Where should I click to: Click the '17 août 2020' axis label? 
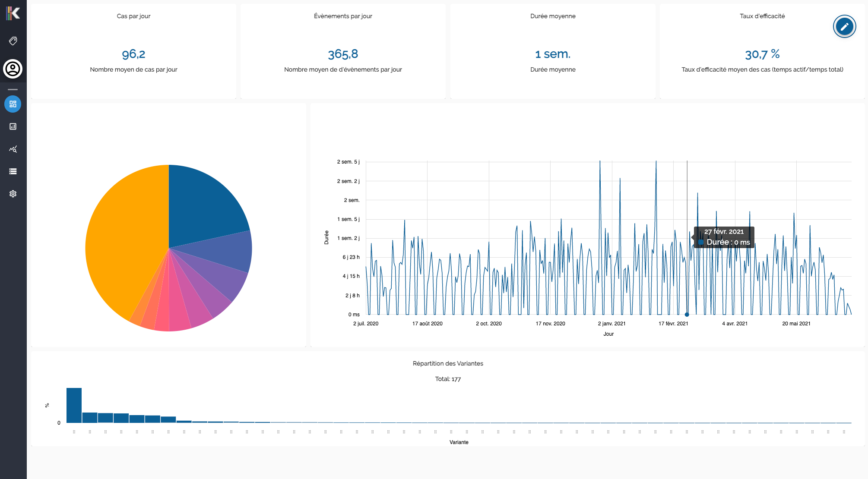click(428, 324)
